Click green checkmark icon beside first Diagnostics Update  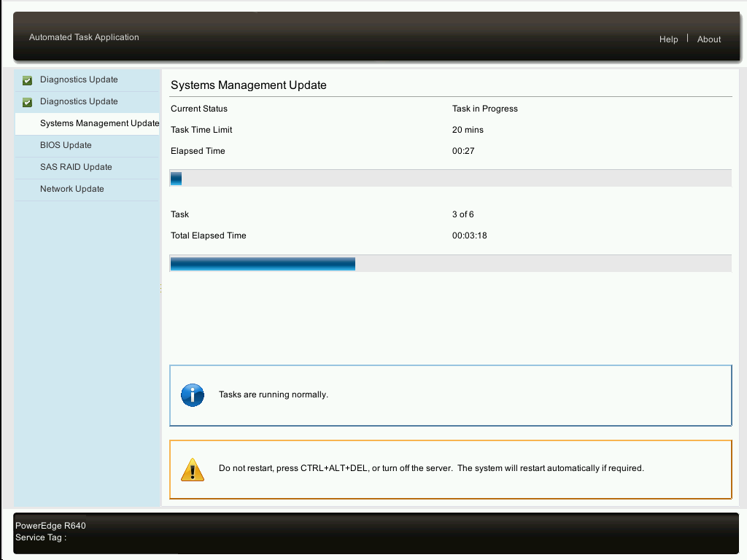coord(27,80)
